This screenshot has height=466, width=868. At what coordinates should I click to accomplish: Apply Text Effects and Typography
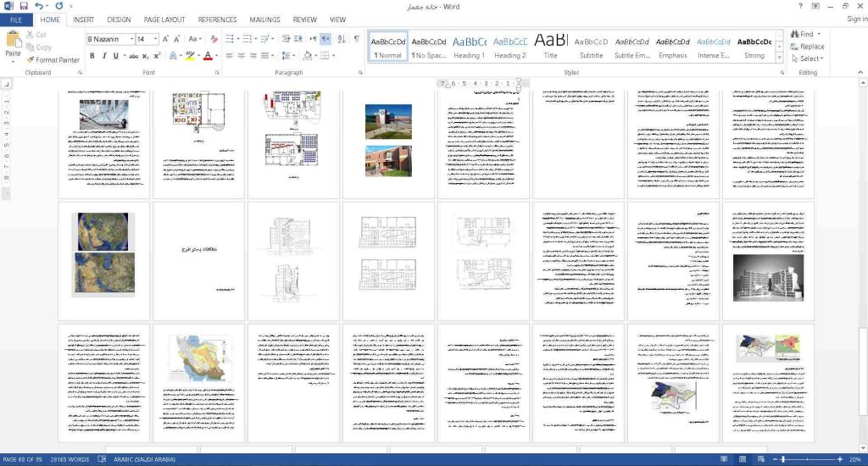pos(173,56)
